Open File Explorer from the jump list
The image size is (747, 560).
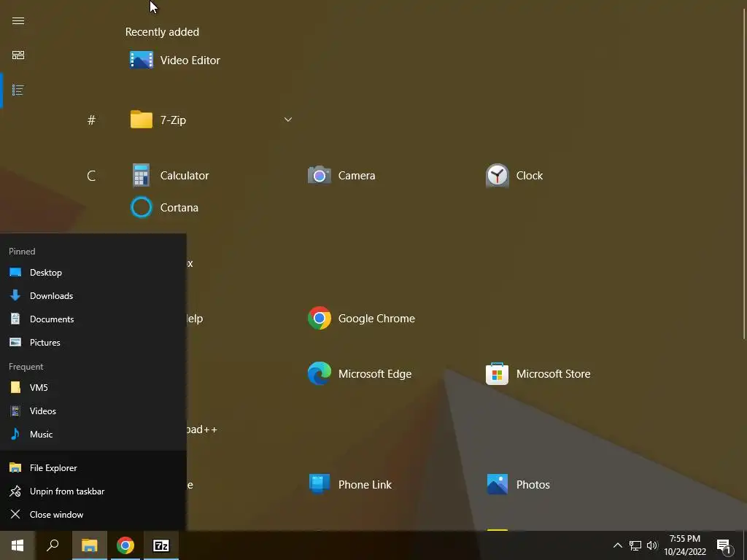pos(93,467)
